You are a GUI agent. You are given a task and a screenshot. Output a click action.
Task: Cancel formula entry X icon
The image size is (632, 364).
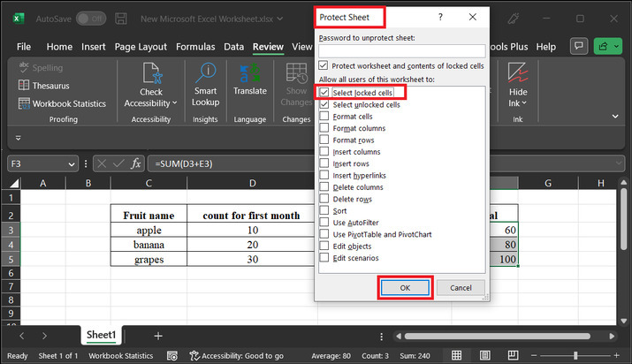click(x=102, y=163)
